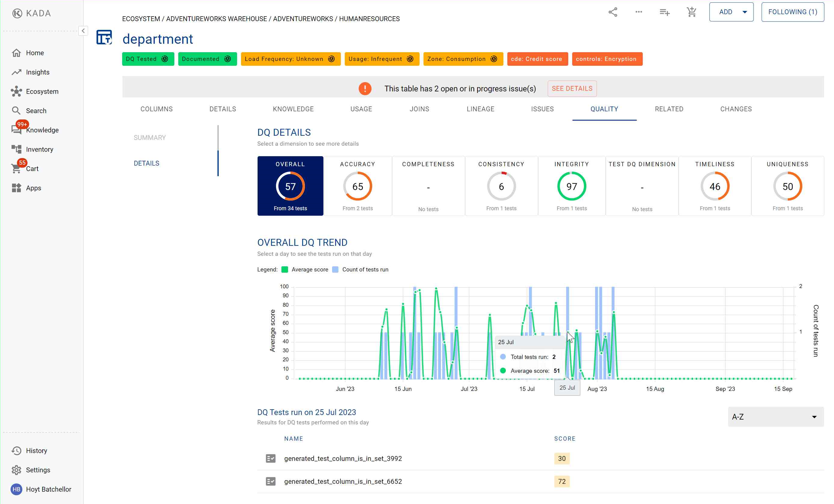Open History in the sidebar
Screen dimensions: 834x504
36,451
